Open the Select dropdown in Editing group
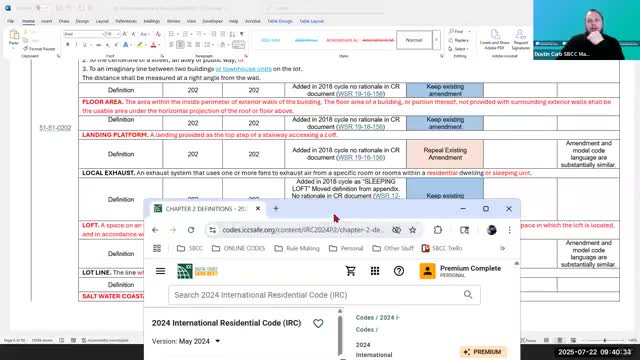The image size is (640, 360). (459, 49)
